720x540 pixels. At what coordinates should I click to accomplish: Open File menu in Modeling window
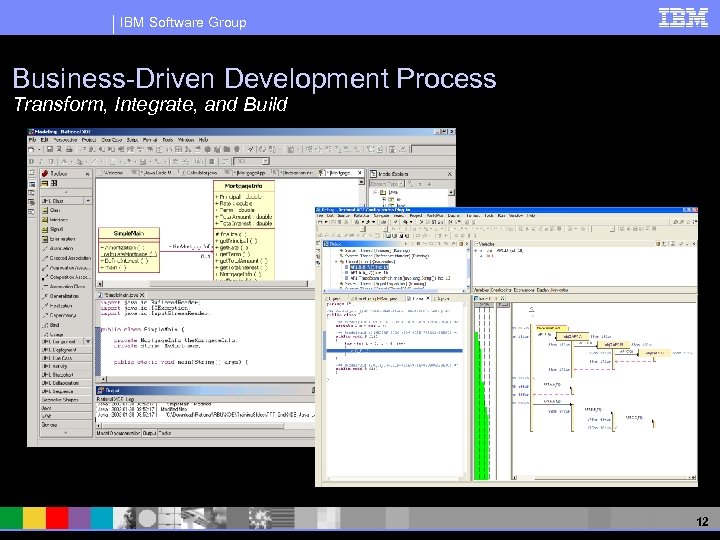[32, 140]
